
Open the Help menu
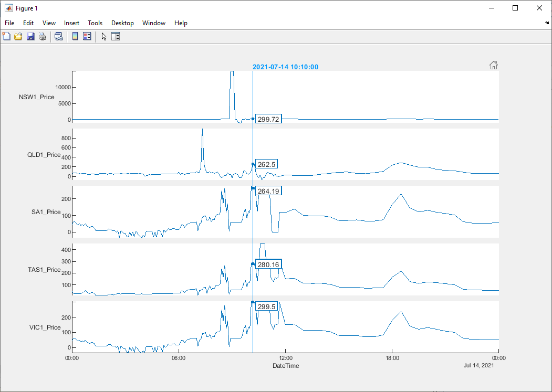[181, 23]
